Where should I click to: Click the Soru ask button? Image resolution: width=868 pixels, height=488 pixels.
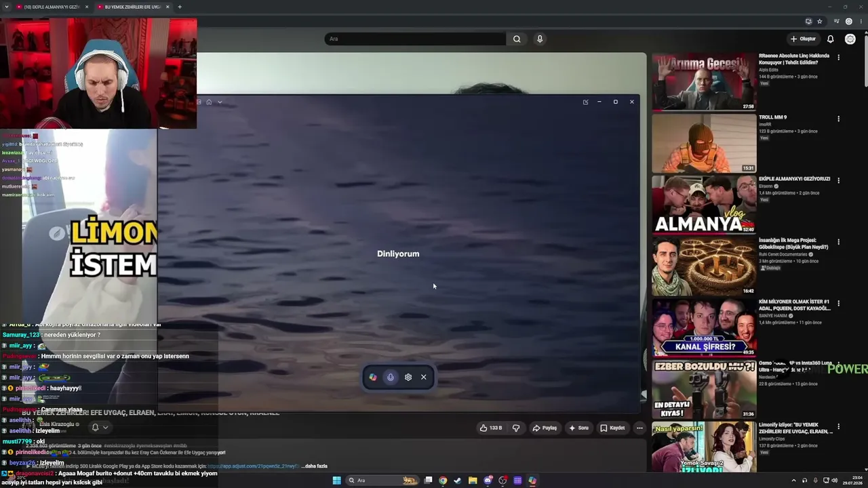click(x=578, y=428)
